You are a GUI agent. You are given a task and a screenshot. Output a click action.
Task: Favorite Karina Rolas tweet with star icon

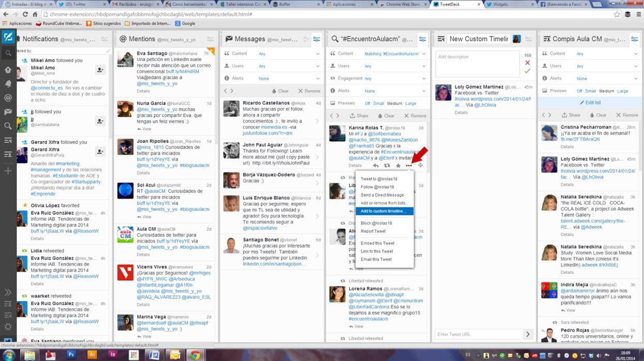click(x=398, y=166)
